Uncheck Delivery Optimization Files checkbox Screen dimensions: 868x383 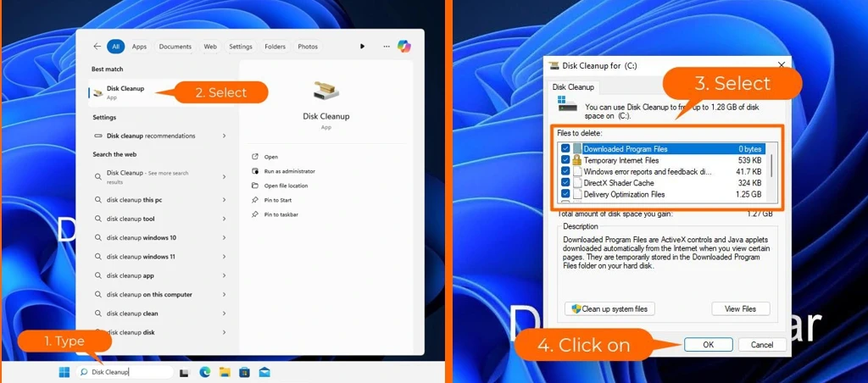[x=565, y=194]
